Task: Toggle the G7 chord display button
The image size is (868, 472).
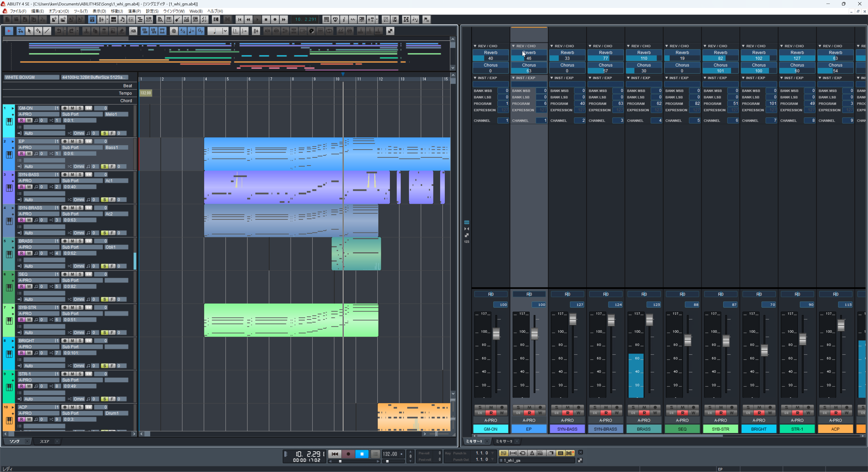Action: click(200, 31)
